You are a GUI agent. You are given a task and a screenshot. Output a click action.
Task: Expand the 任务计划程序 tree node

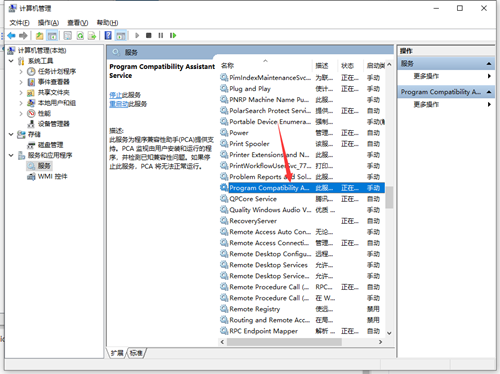[x=21, y=71]
